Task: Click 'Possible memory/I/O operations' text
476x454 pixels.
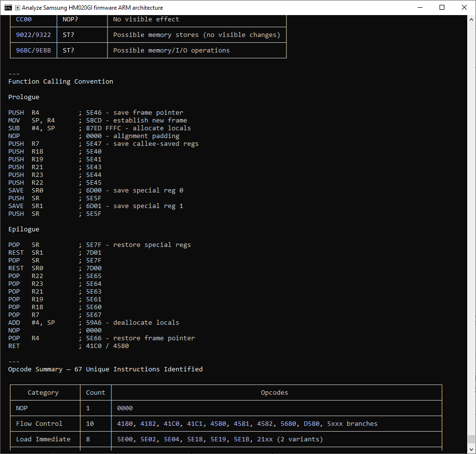Action: 171,50
